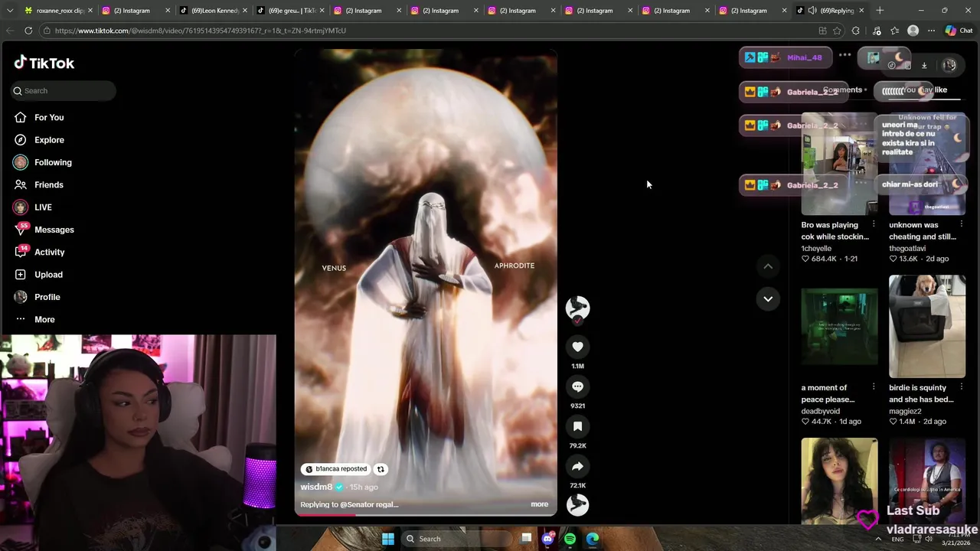This screenshot has height=551, width=980.
Task: Open the thegoatlavi creator link
Action: pos(907,249)
